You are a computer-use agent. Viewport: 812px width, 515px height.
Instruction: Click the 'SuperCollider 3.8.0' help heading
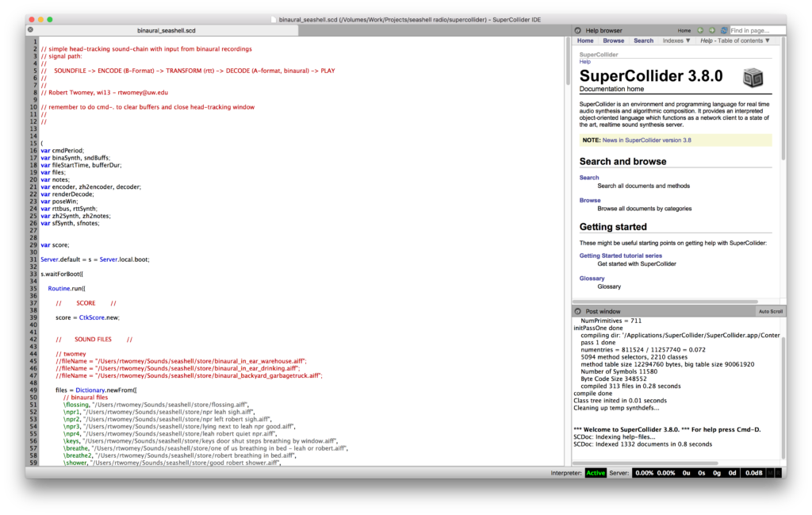651,76
